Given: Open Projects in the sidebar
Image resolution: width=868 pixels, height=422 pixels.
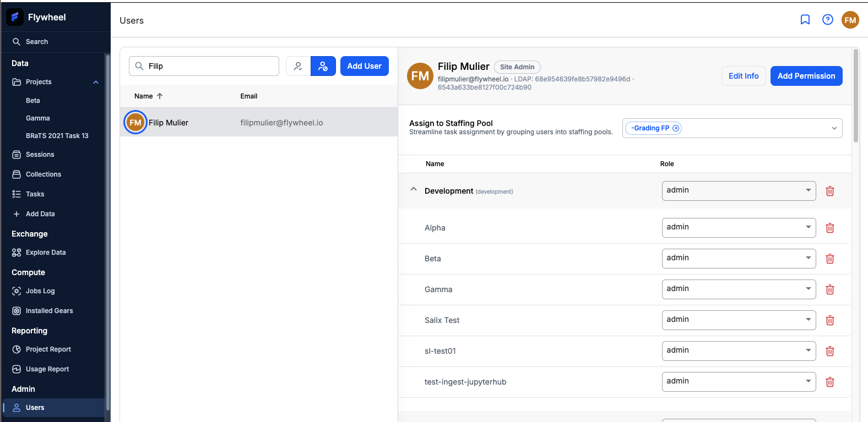Looking at the screenshot, I should click(x=39, y=82).
